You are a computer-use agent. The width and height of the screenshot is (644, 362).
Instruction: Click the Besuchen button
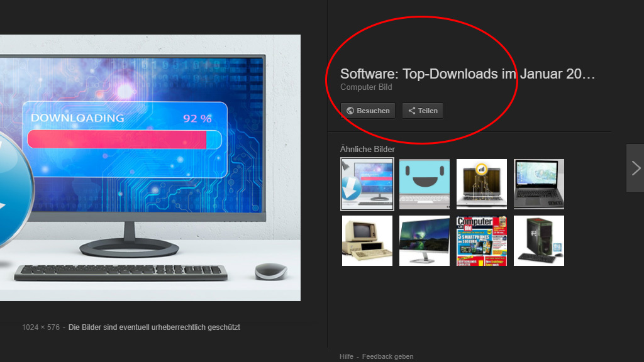click(x=368, y=111)
